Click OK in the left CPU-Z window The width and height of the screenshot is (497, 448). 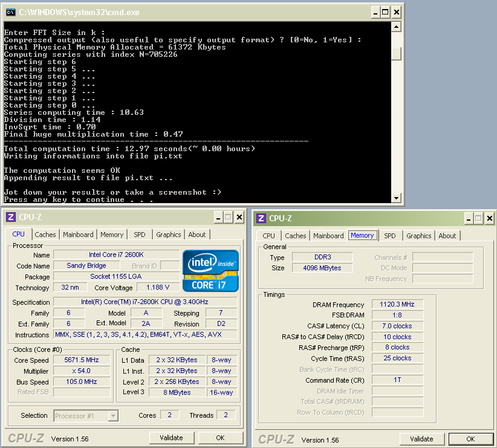(x=220, y=438)
